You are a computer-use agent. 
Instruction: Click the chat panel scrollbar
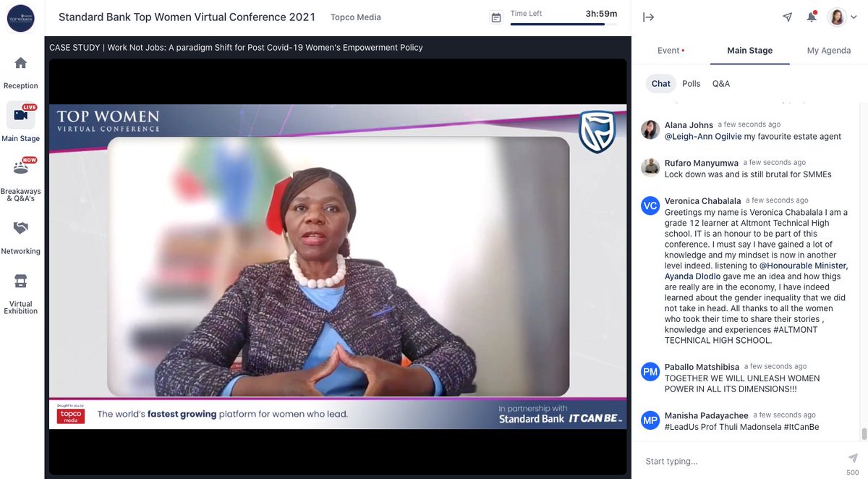[863, 434]
